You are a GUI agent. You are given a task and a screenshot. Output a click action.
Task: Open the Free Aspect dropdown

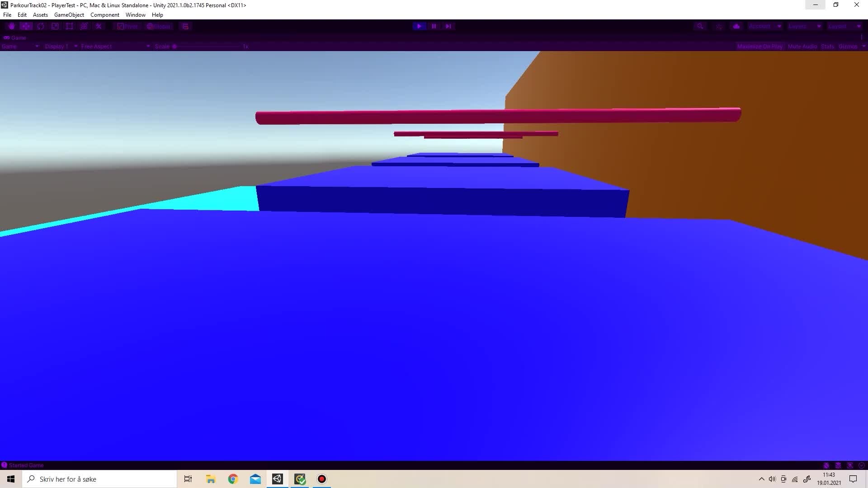pyautogui.click(x=113, y=46)
